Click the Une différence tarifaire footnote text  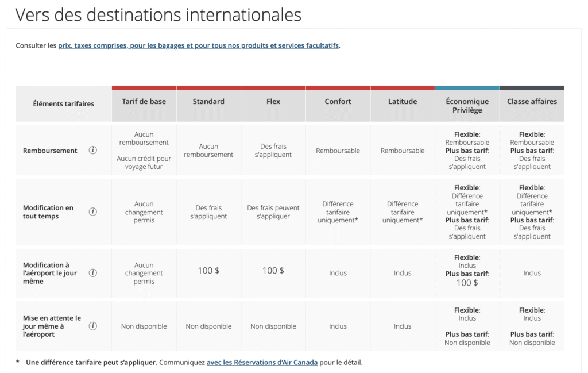91,363
